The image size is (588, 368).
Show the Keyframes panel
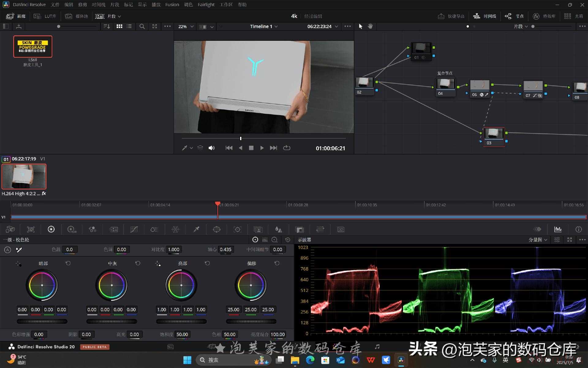tap(537, 229)
